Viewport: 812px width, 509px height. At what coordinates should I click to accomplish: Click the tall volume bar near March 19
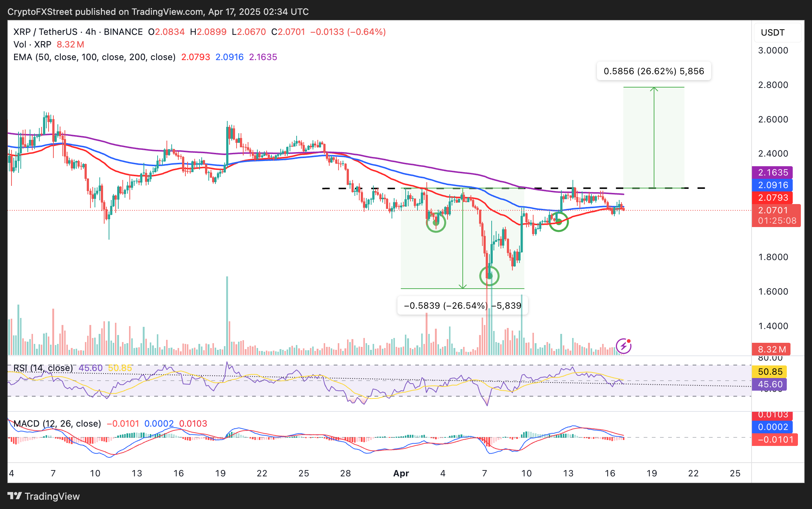[x=227, y=315]
